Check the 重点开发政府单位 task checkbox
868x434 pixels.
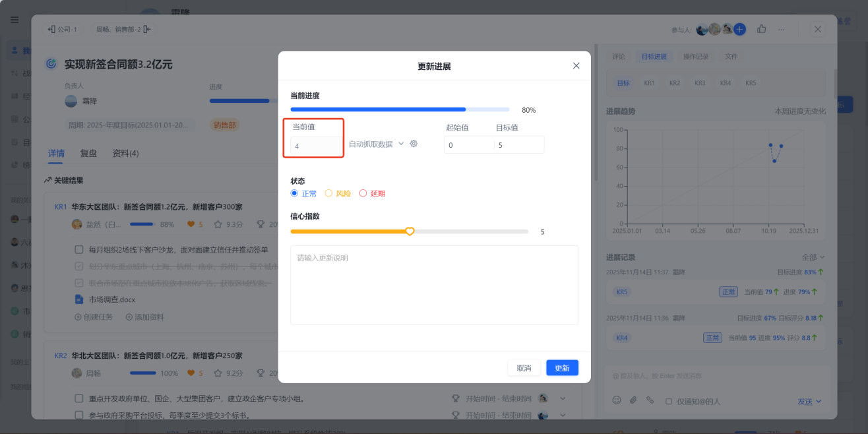click(79, 399)
